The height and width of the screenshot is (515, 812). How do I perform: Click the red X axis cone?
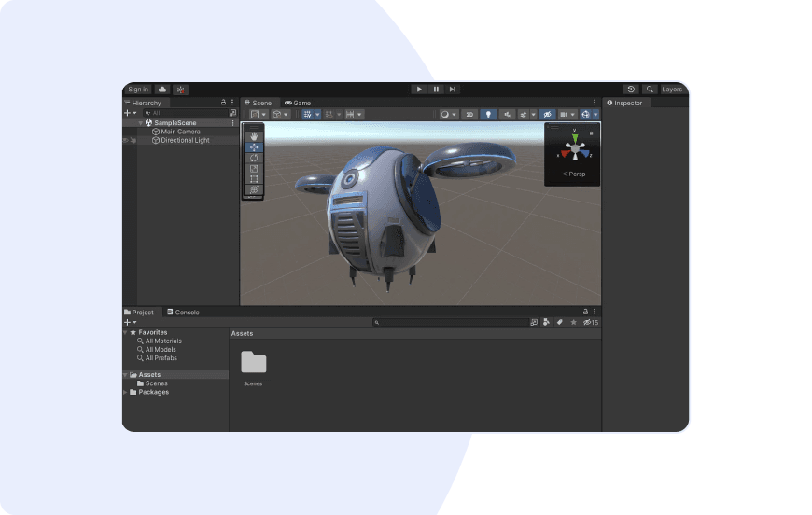pyautogui.click(x=565, y=154)
